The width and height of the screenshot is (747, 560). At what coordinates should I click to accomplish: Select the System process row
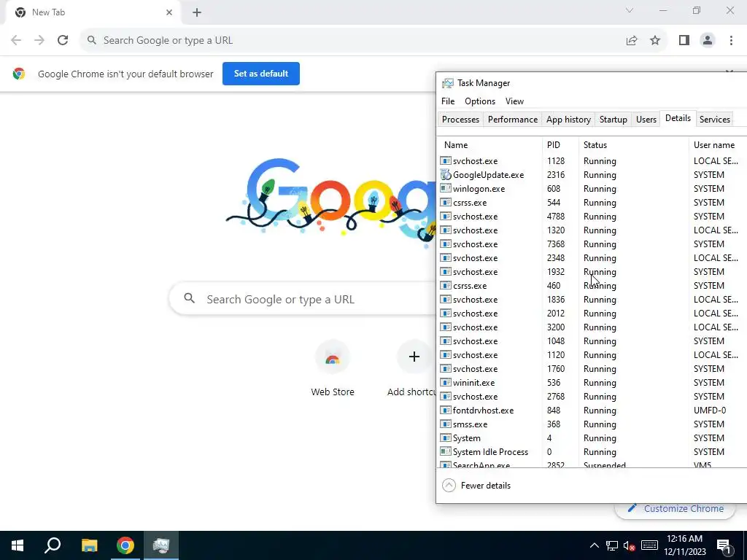(592, 437)
